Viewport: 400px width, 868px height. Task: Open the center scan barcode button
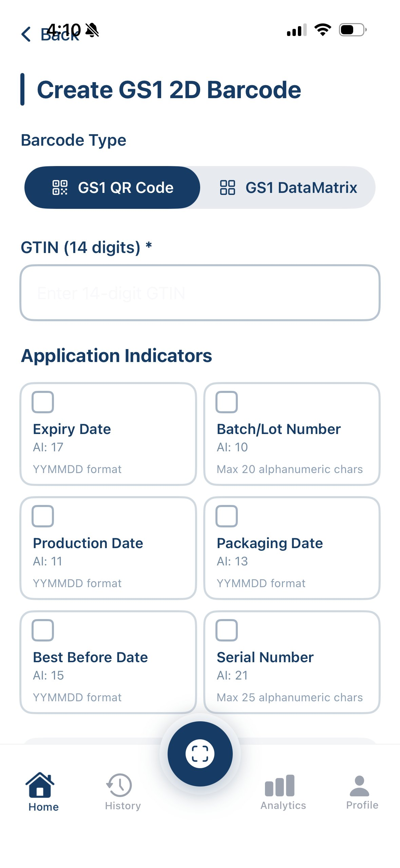coord(200,754)
